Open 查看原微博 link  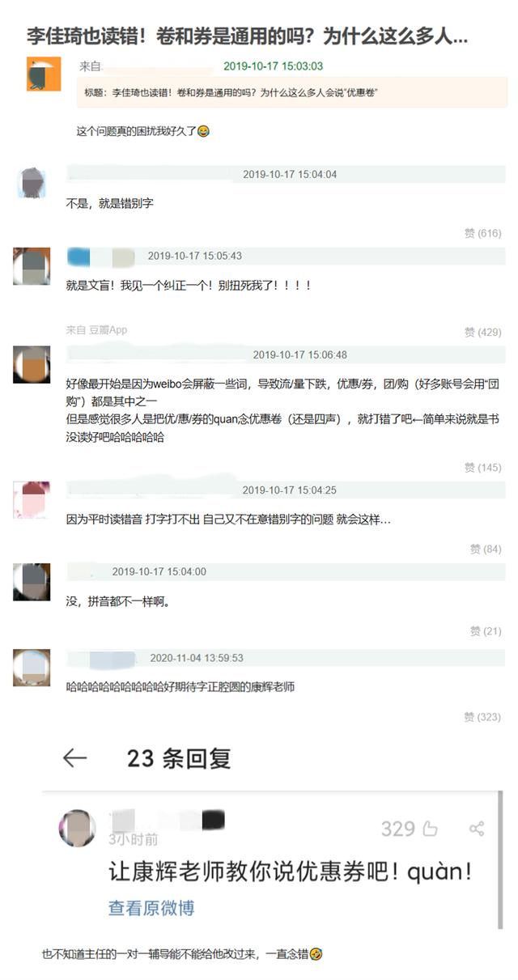[151, 908]
